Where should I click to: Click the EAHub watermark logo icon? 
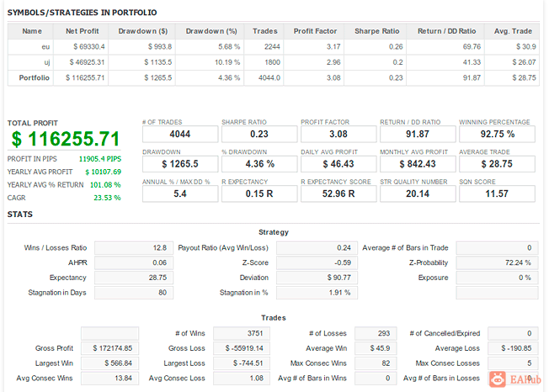point(497,379)
